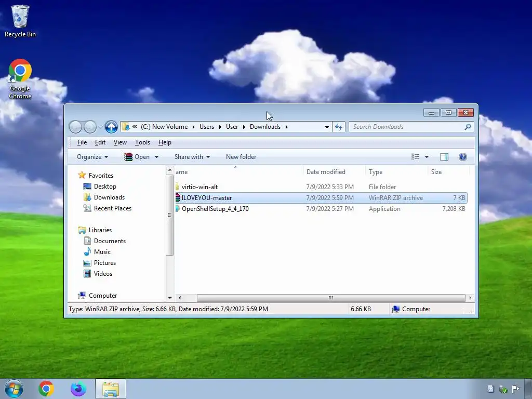The image size is (532, 399).
Task: Open the Recycle Bin desktop icon
Action: [20, 21]
